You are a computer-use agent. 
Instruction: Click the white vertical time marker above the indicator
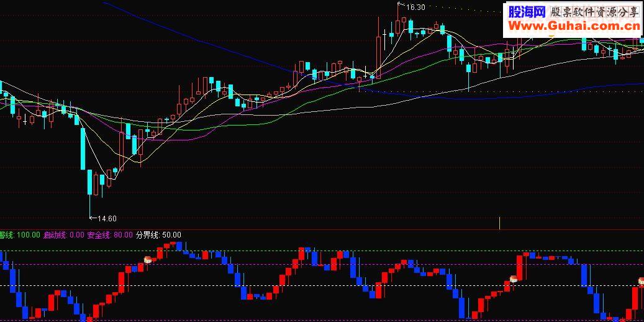tap(499, 223)
